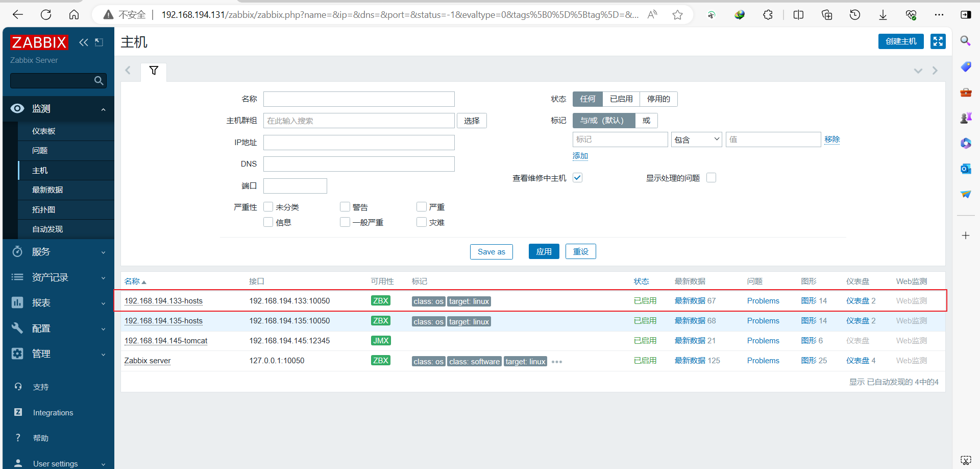980x469 pixels.
Task: Collapse the 监测 sidebar section
Action: 58,109
